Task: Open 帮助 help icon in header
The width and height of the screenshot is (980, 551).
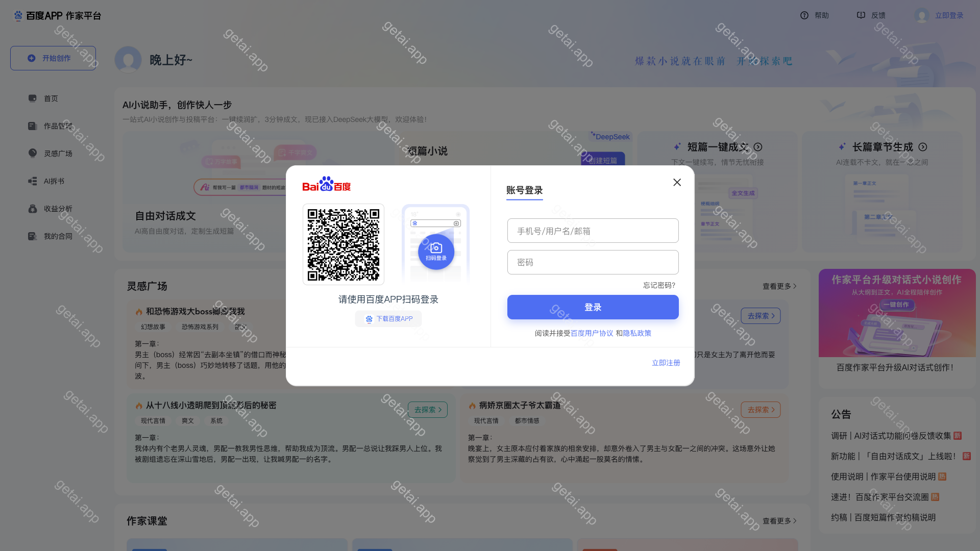Action: pyautogui.click(x=804, y=15)
